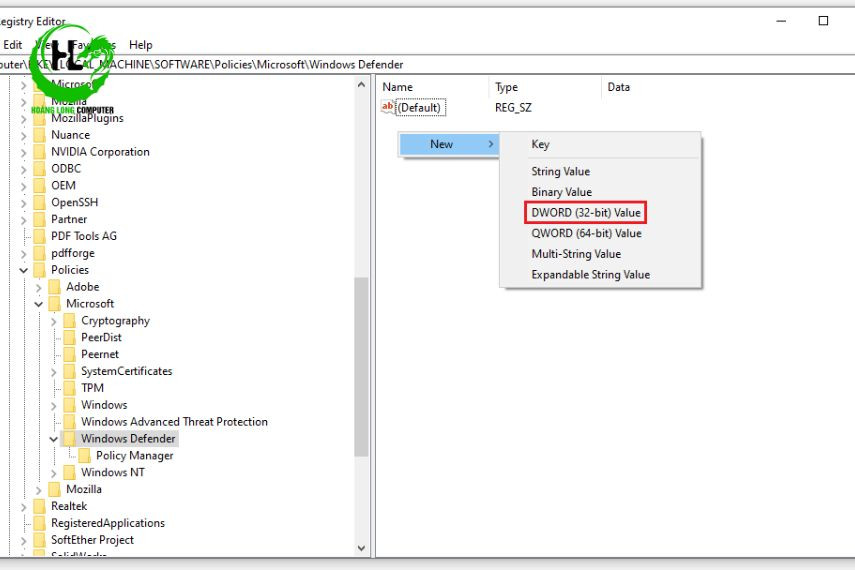Click the RegisteredApplications folder icon
The image size is (855, 570).
pyautogui.click(x=40, y=523)
